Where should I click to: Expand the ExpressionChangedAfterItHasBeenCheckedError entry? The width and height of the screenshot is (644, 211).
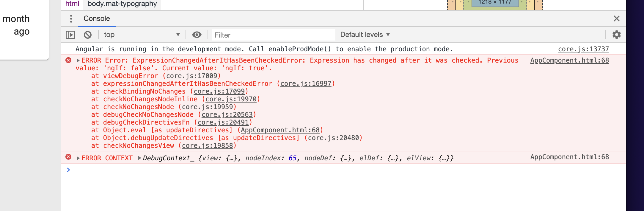coord(78,60)
